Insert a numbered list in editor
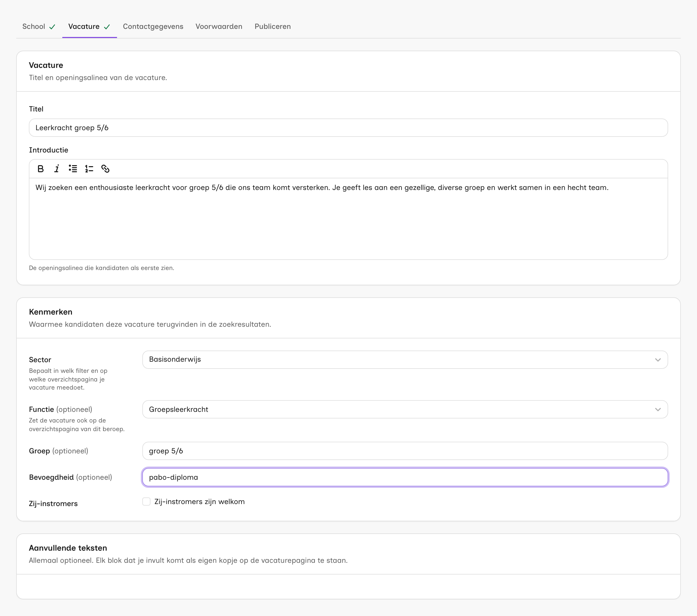Viewport: 697px width, 616px height. pos(89,169)
